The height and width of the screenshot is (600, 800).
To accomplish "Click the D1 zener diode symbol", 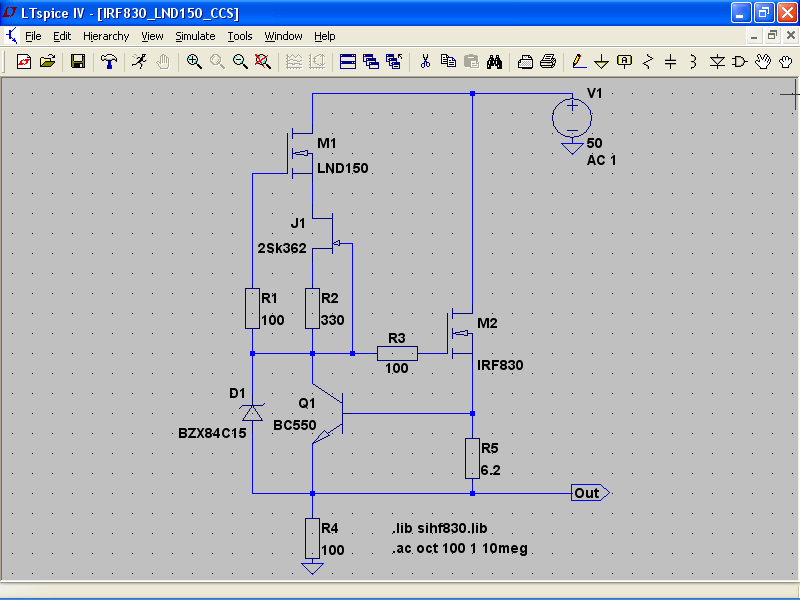I will click(252, 412).
